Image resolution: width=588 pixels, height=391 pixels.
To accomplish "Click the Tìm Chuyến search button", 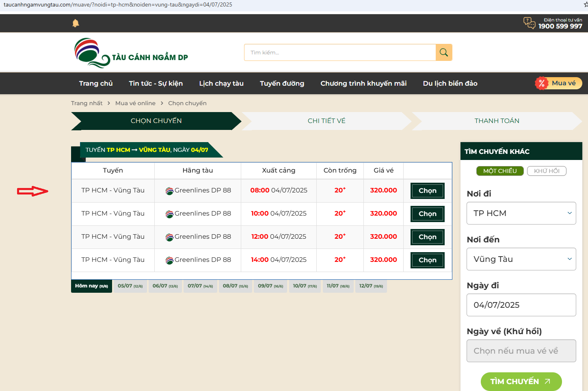I will (x=521, y=381).
